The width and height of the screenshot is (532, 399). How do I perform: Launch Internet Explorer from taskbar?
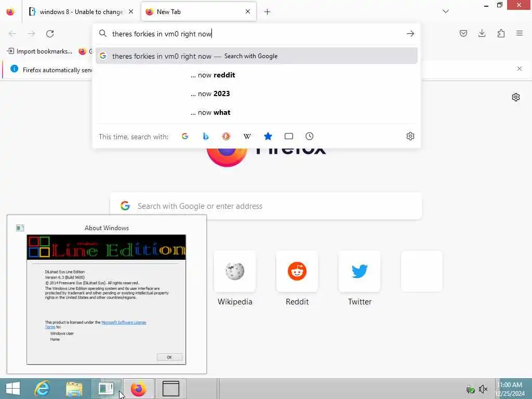[43, 389]
